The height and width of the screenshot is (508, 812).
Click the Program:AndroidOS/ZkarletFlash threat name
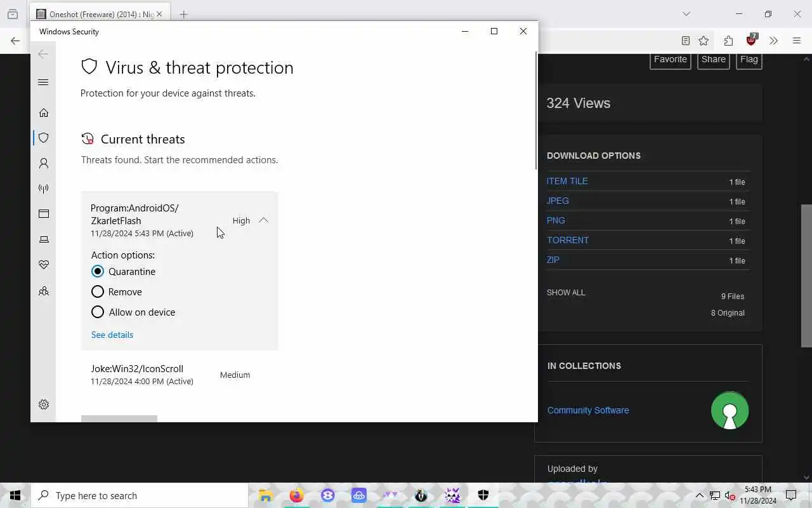pos(134,214)
